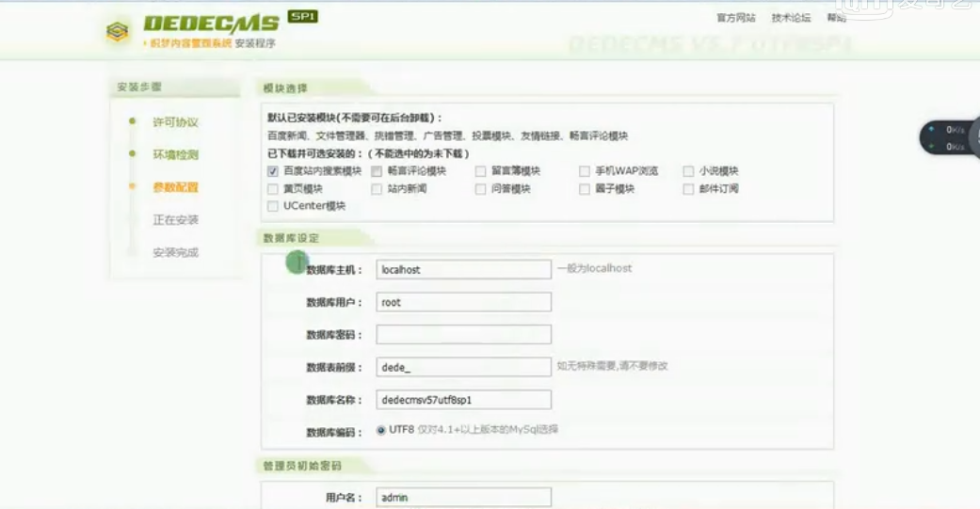Click the SP1 version badge

(x=302, y=16)
